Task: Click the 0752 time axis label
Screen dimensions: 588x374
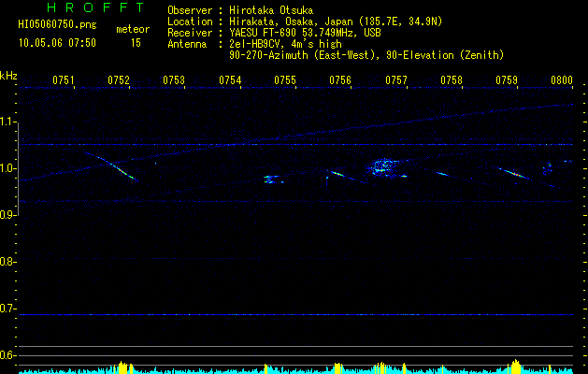Action: (119, 79)
